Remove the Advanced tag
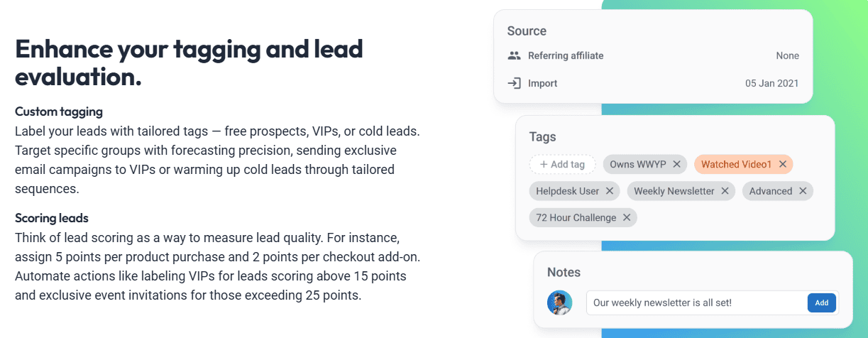Viewport: 868px width, 338px height. click(803, 191)
